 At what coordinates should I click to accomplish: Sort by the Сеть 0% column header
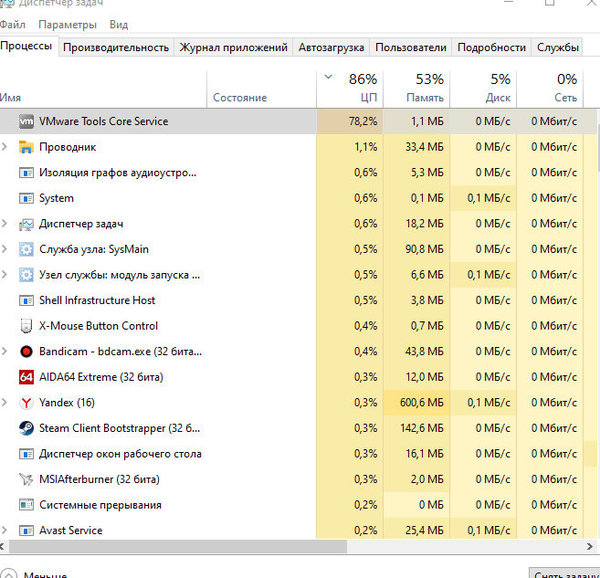coord(549,90)
